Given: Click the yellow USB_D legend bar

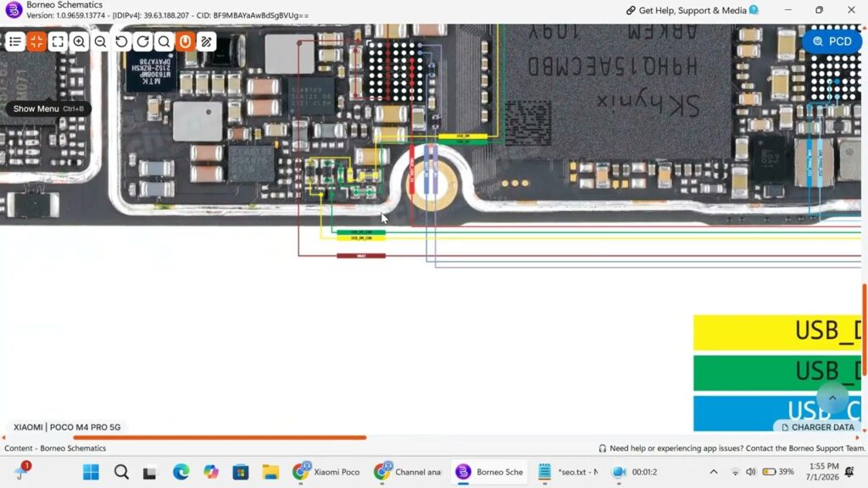Looking at the screenshot, I should [777, 332].
